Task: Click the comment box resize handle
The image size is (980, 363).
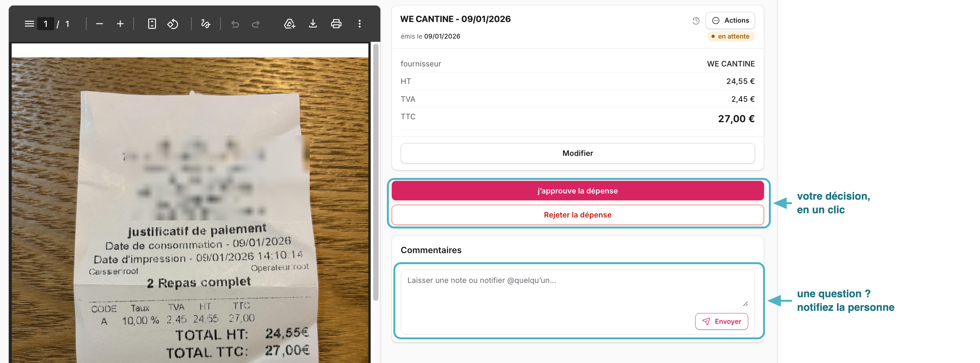Action: tap(745, 304)
